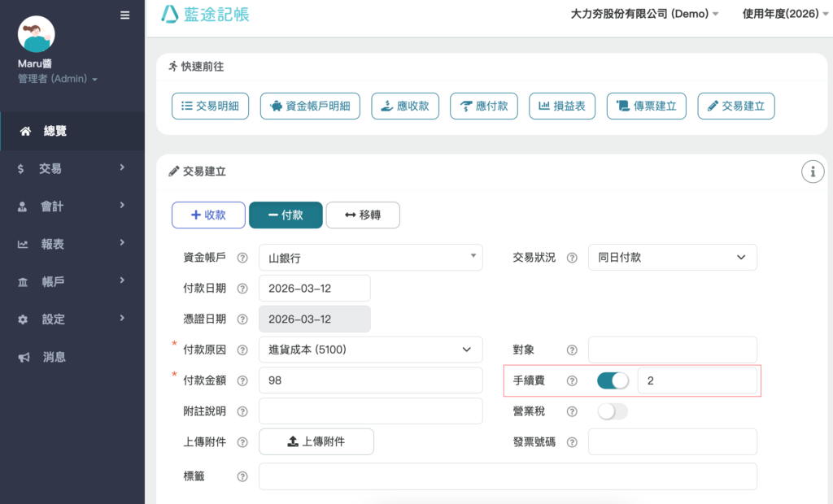Click the 藍途記帳 logo
This screenshot has height=504, width=833.
click(x=206, y=14)
